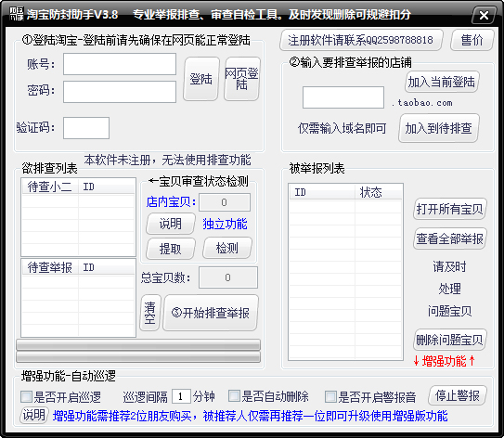Click 停止警报 button
Image resolution: width=504 pixels, height=438 pixels.
pyautogui.click(x=458, y=395)
